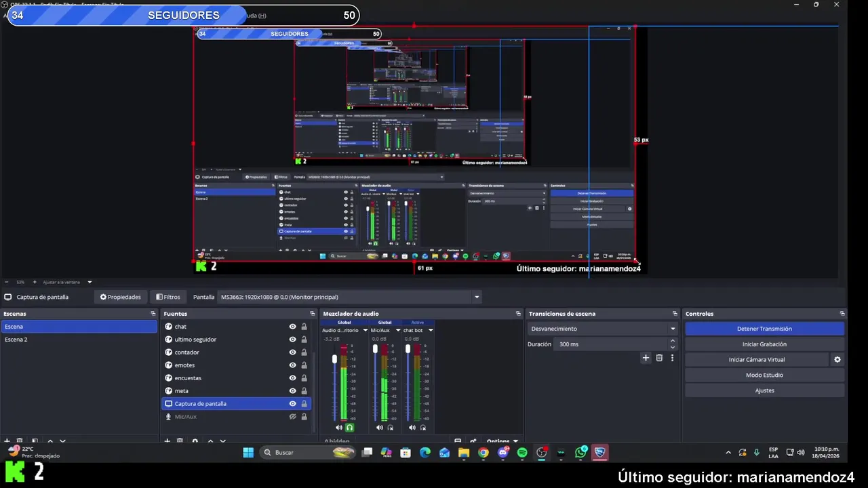Open File Explorer from the taskbar
The height and width of the screenshot is (488, 868).
tap(464, 452)
